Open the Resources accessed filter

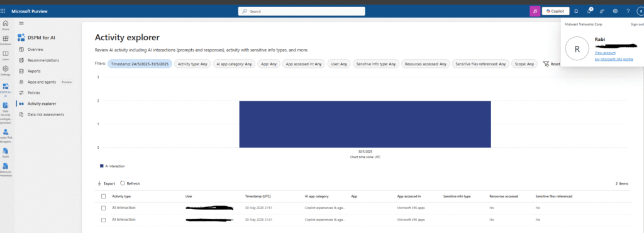click(x=426, y=64)
